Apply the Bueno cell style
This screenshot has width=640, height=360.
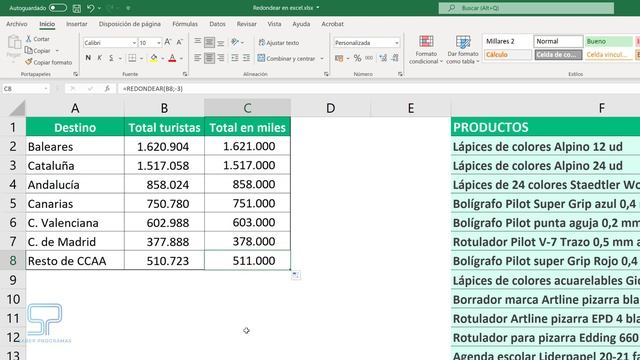tap(609, 41)
